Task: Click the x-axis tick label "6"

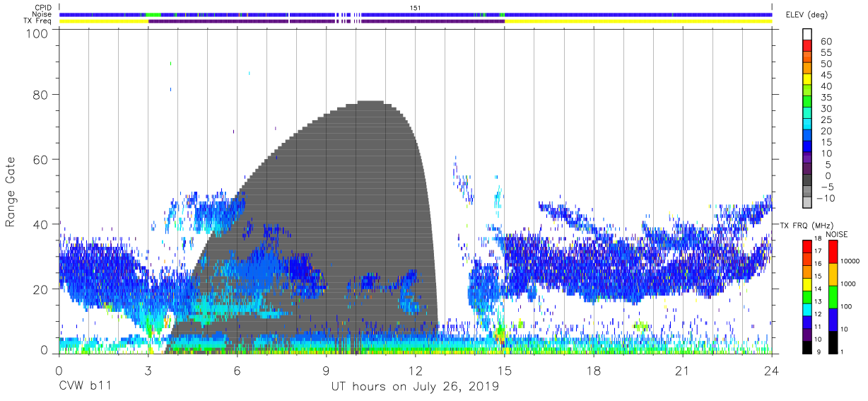Action: click(237, 371)
